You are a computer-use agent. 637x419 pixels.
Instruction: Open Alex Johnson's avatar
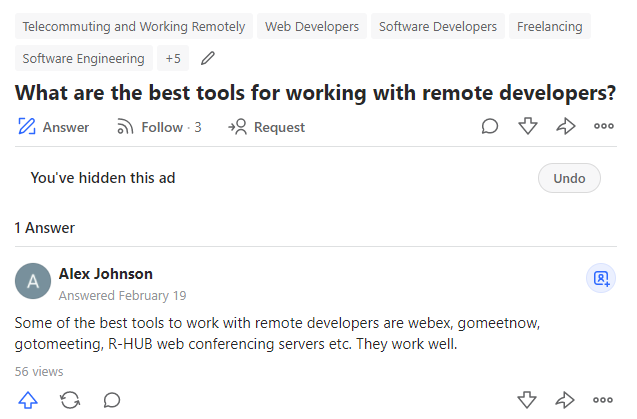pyautogui.click(x=33, y=281)
